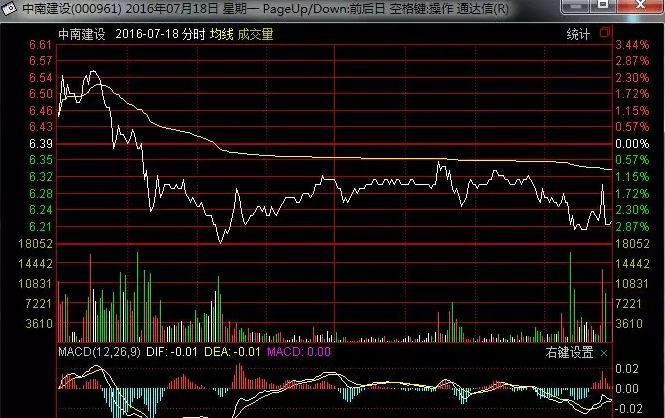Select the 均线 average line legend label

(221, 34)
